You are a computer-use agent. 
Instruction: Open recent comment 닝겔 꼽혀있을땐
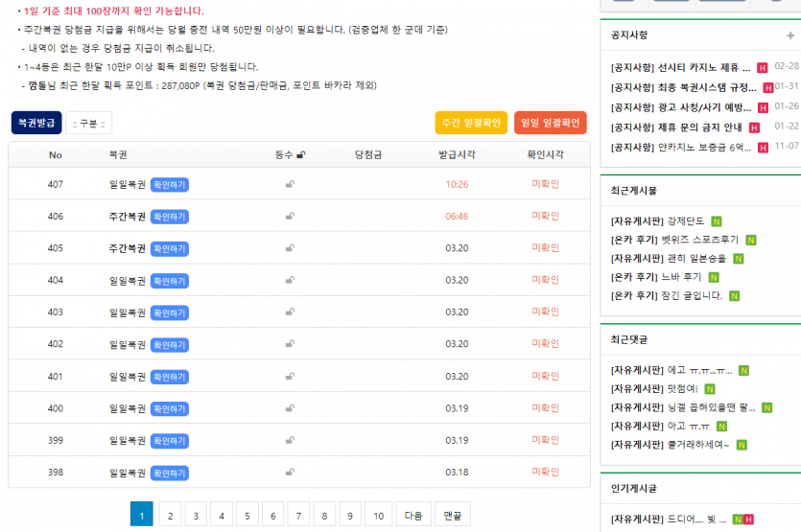683,407
